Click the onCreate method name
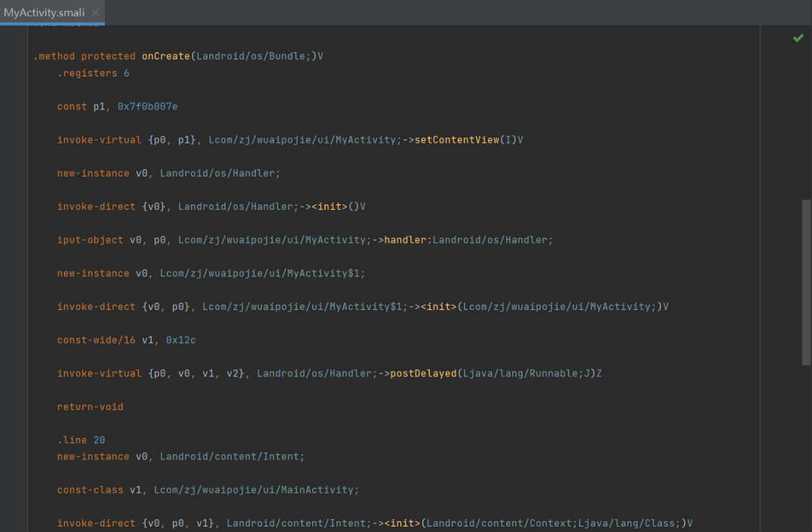812x532 pixels. coord(165,56)
